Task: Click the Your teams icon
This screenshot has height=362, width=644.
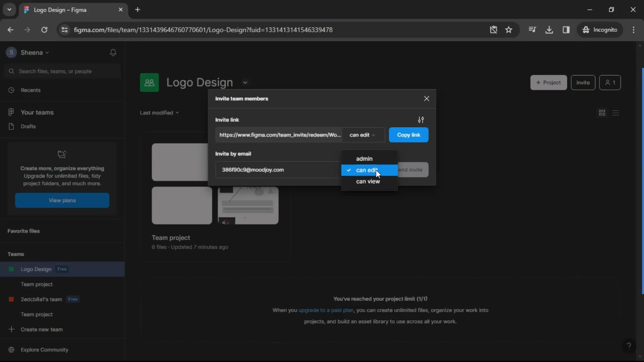Action: tap(11, 112)
